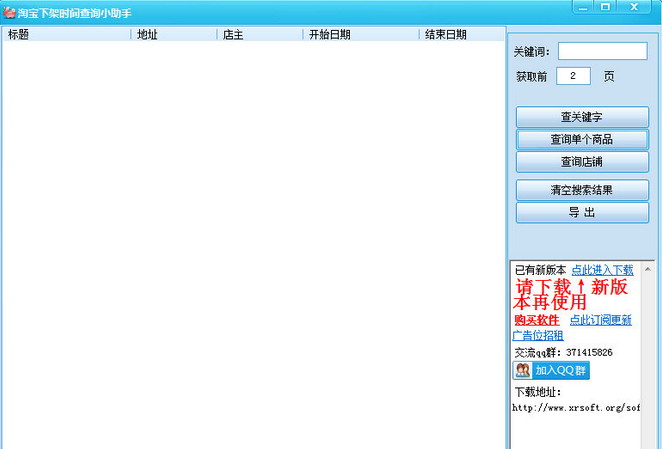The width and height of the screenshot is (662, 449).
Task: Open the 购买软件 link
Action: (537, 320)
